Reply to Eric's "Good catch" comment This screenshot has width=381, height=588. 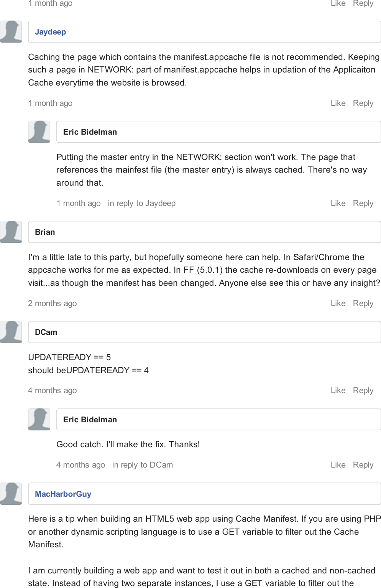(x=363, y=465)
